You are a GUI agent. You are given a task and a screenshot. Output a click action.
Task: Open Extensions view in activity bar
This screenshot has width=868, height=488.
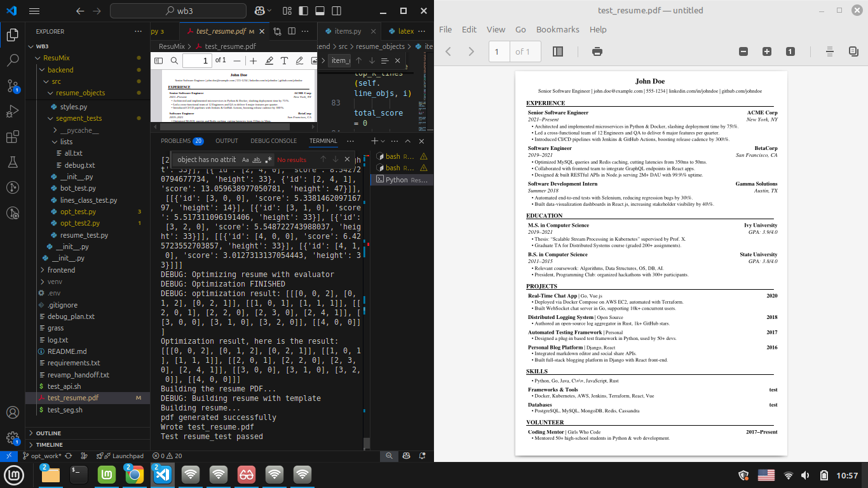[x=12, y=137]
